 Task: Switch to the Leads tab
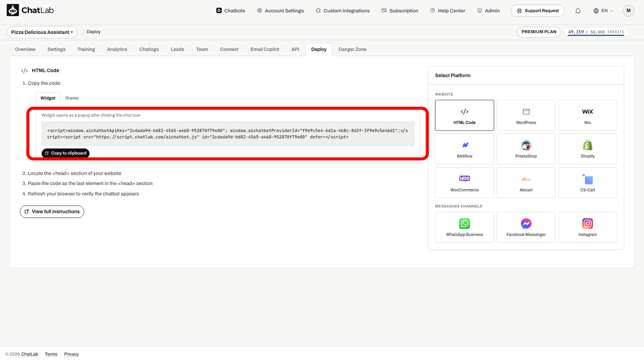[177, 49]
